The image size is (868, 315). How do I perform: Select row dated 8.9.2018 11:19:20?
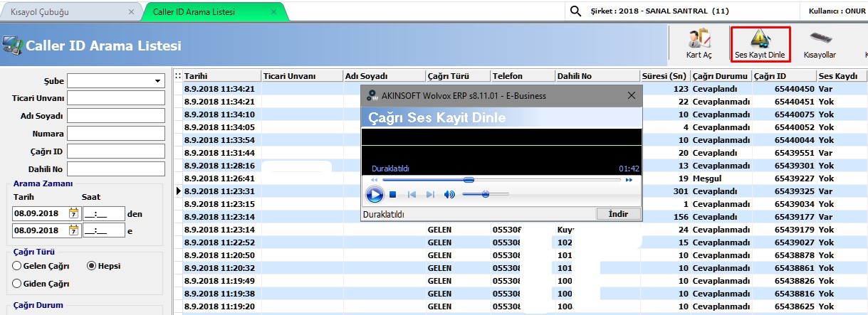[525, 306]
